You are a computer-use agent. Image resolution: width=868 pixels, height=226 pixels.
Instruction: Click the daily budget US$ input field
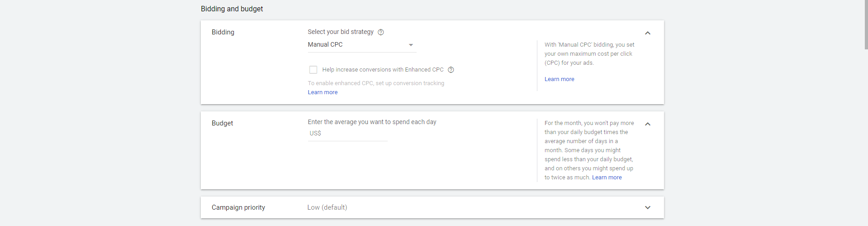pyautogui.click(x=347, y=134)
